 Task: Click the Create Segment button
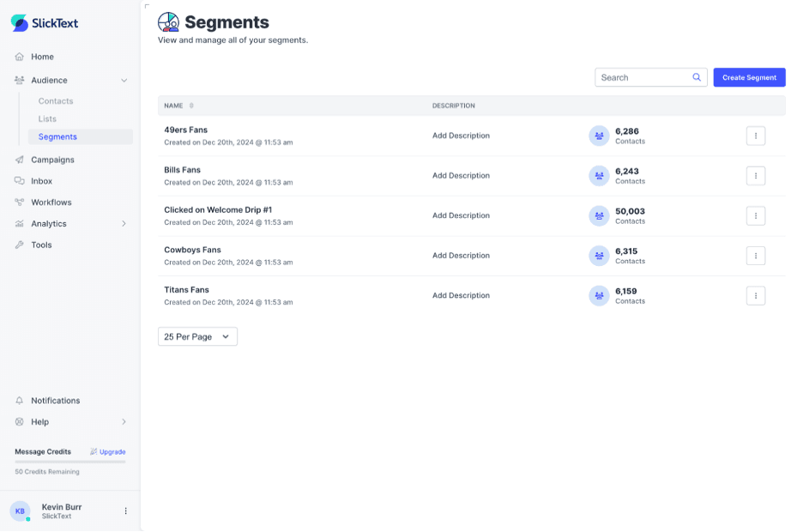coord(749,77)
